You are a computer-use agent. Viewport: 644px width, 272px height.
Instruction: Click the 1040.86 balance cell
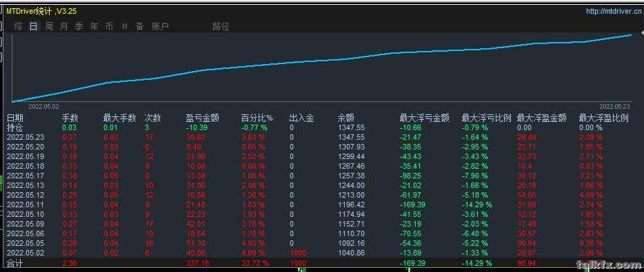pyautogui.click(x=351, y=253)
